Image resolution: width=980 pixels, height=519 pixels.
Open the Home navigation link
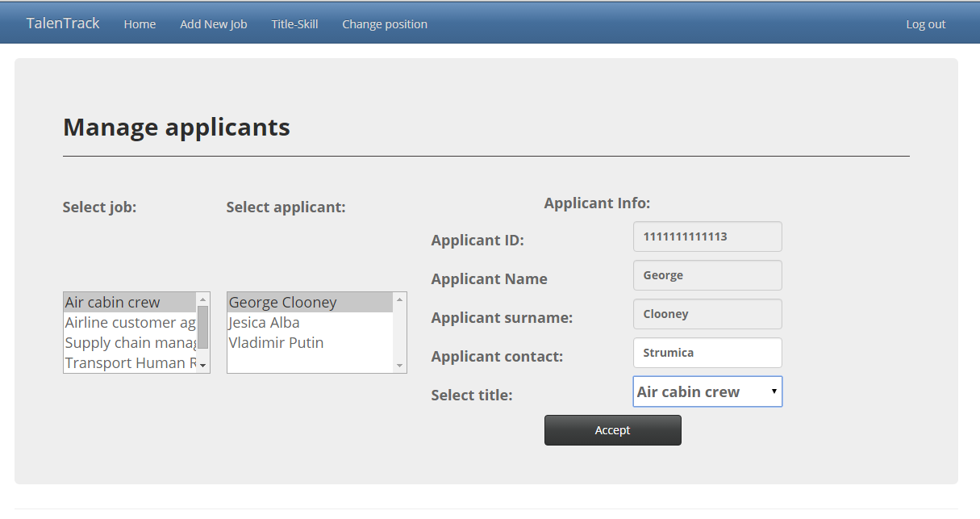click(x=140, y=24)
